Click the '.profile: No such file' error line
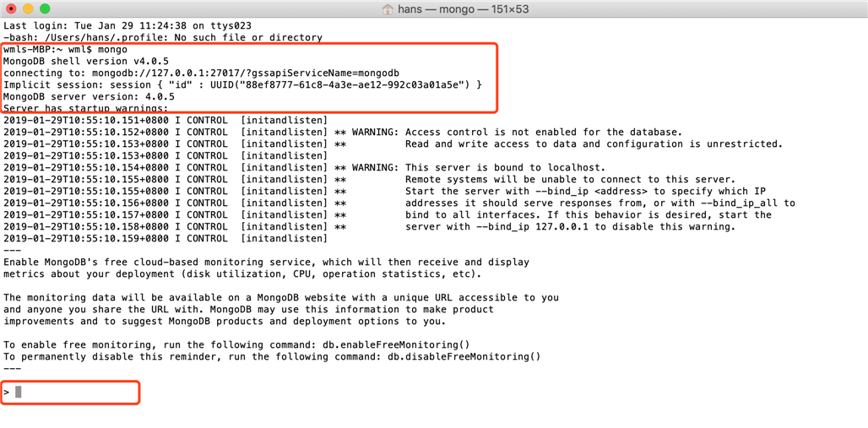 pyautogui.click(x=163, y=38)
